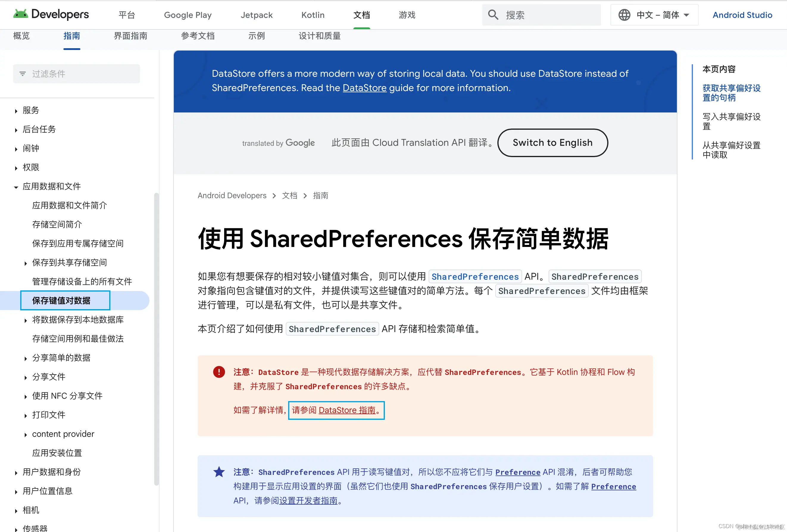Click the globe language icon
787x532 pixels.
(624, 15)
